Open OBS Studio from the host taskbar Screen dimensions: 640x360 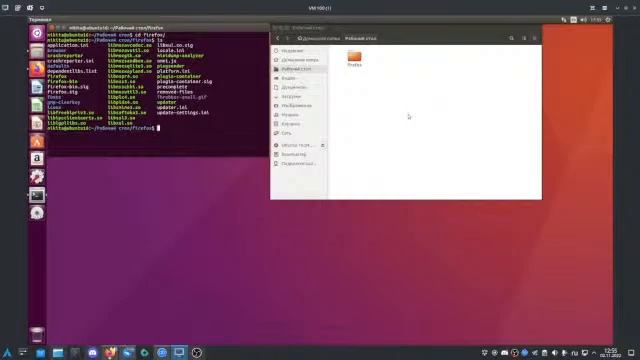[x=197, y=353]
